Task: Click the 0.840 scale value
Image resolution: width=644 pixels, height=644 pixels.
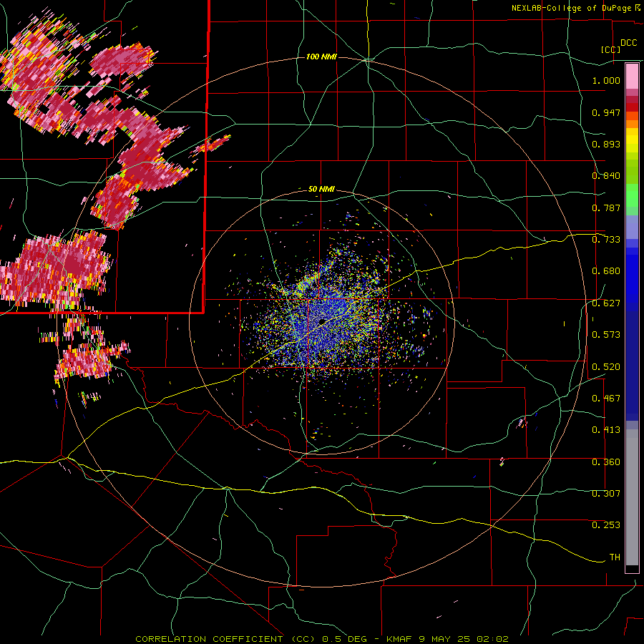Action: click(x=606, y=176)
